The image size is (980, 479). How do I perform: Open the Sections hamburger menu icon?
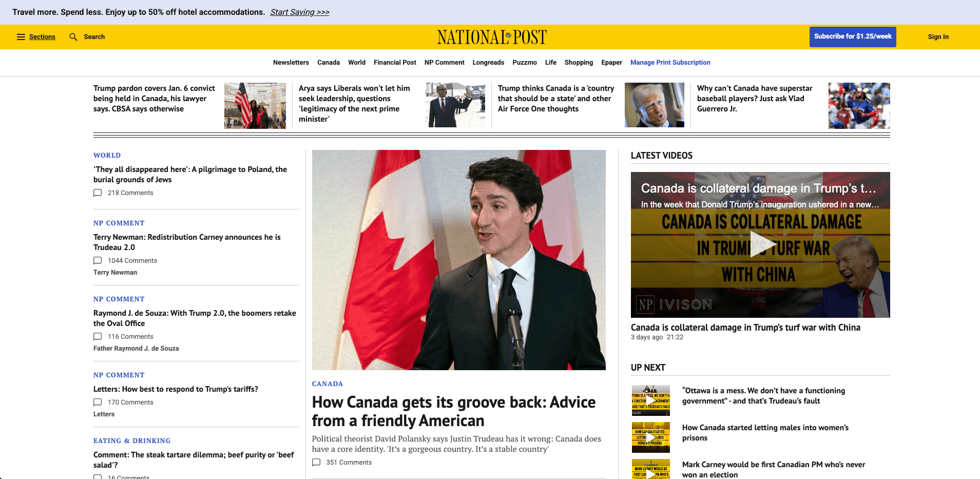pyautogui.click(x=21, y=37)
